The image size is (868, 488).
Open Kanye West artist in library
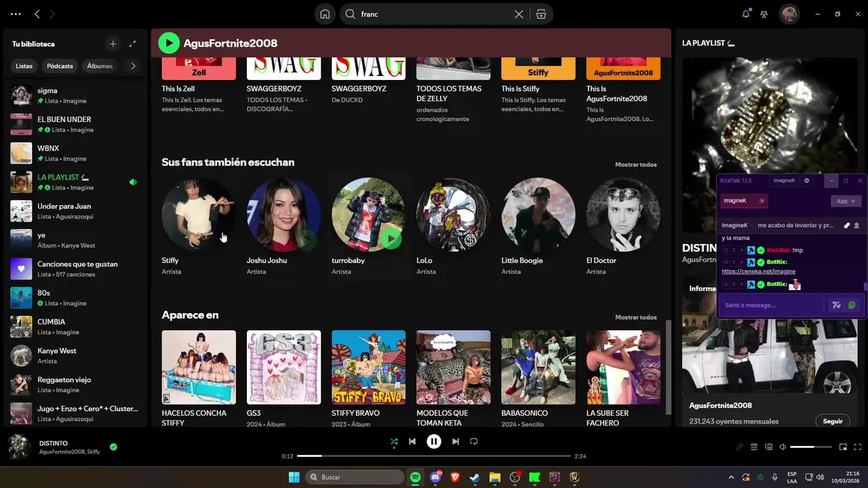click(75, 356)
